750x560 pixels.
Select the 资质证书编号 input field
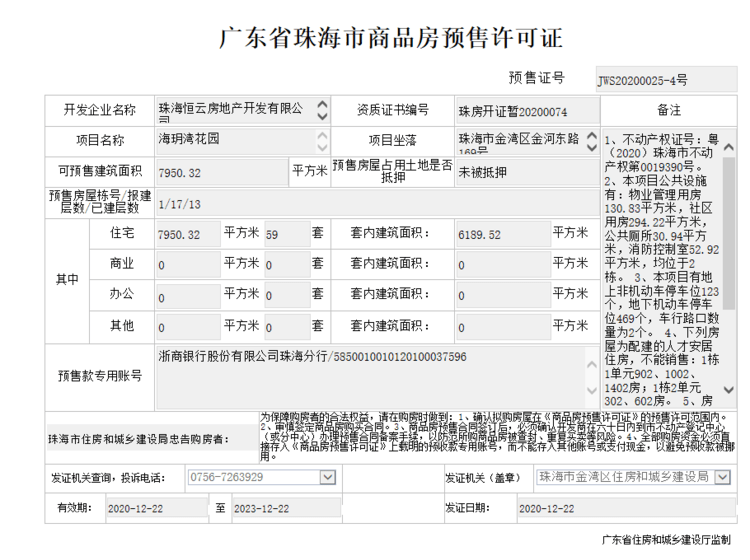pos(525,111)
